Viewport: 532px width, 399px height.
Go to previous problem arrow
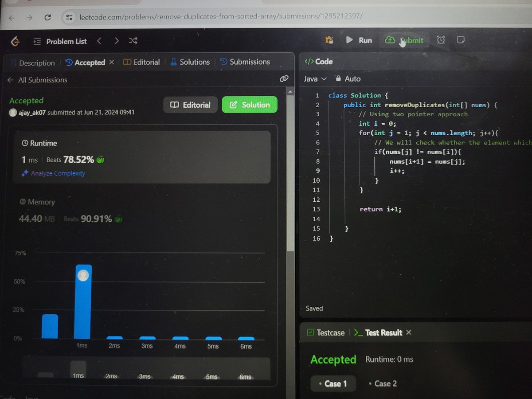click(99, 41)
